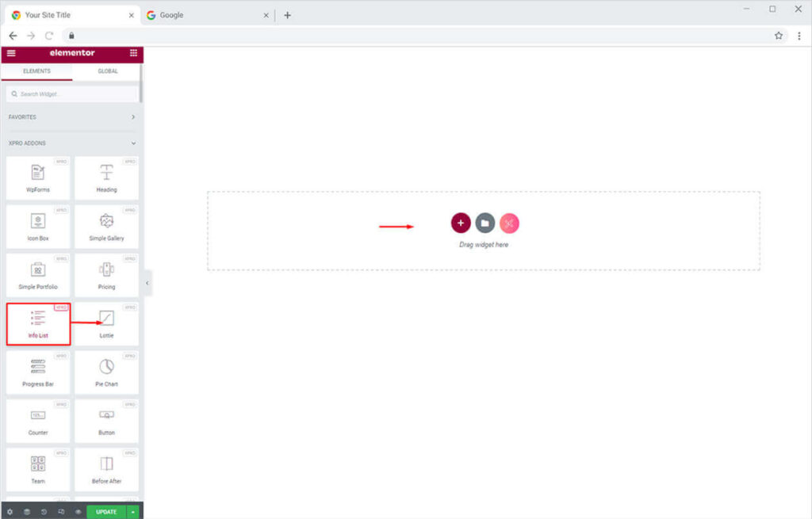Open the template library folder icon
Image resolution: width=812 pixels, height=519 pixels.
(x=485, y=223)
